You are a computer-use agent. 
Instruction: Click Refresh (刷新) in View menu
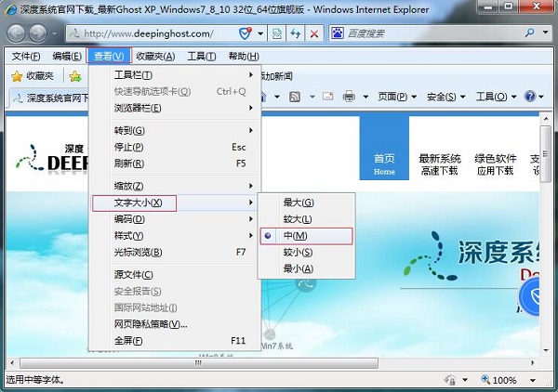tap(175, 163)
